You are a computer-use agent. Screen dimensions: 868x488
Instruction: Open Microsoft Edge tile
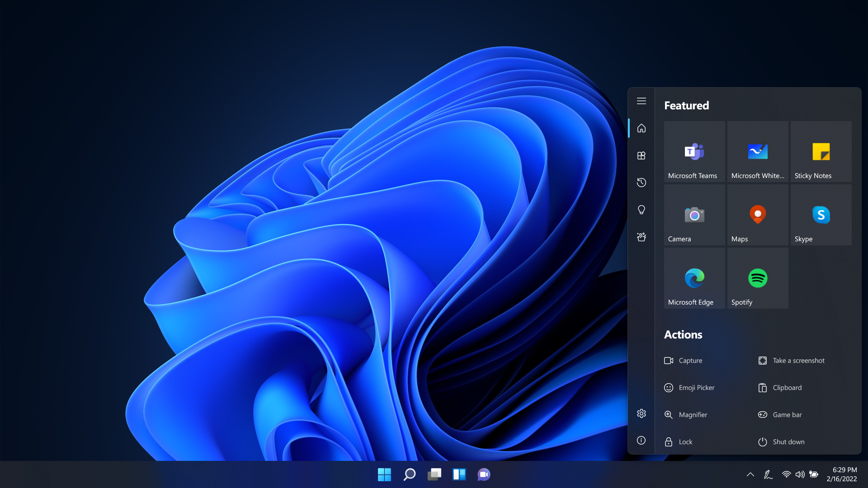[694, 278]
